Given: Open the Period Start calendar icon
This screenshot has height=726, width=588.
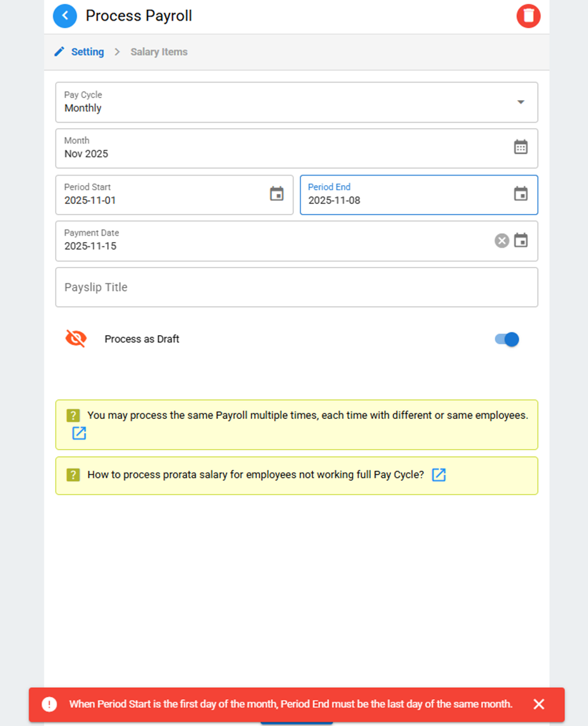Looking at the screenshot, I should pyautogui.click(x=276, y=194).
